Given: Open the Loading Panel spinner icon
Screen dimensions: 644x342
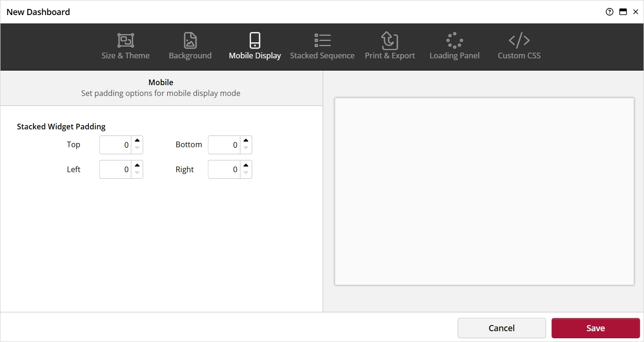Looking at the screenshot, I should pyautogui.click(x=455, y=41).
